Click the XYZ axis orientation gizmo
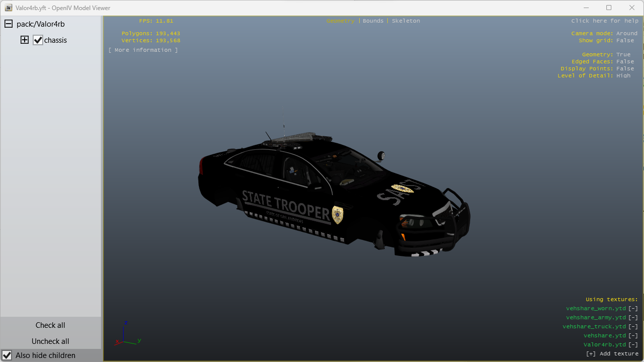644x362 pixels. [x=126, y=334]
